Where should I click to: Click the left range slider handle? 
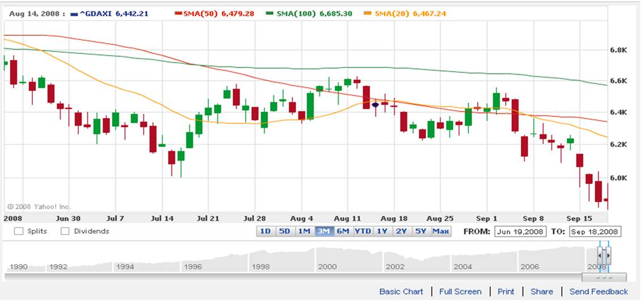click(x=600, y=256)
